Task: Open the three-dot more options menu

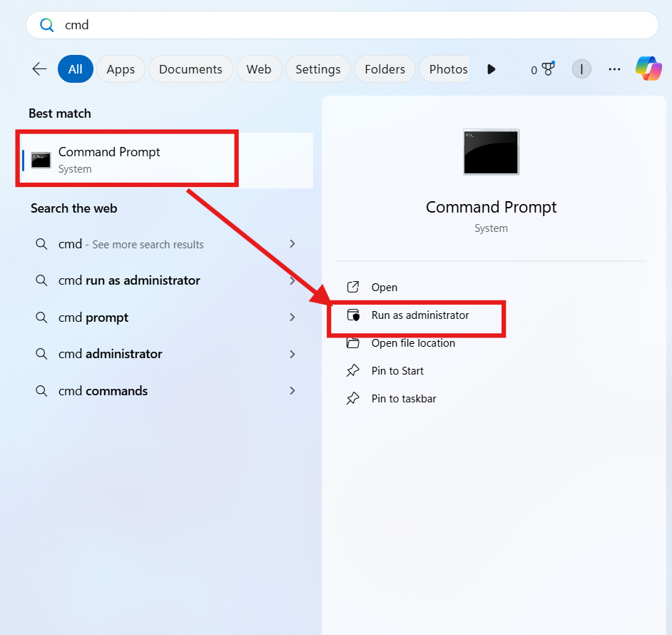Action: pyautogui.click(x=614, y=69)
